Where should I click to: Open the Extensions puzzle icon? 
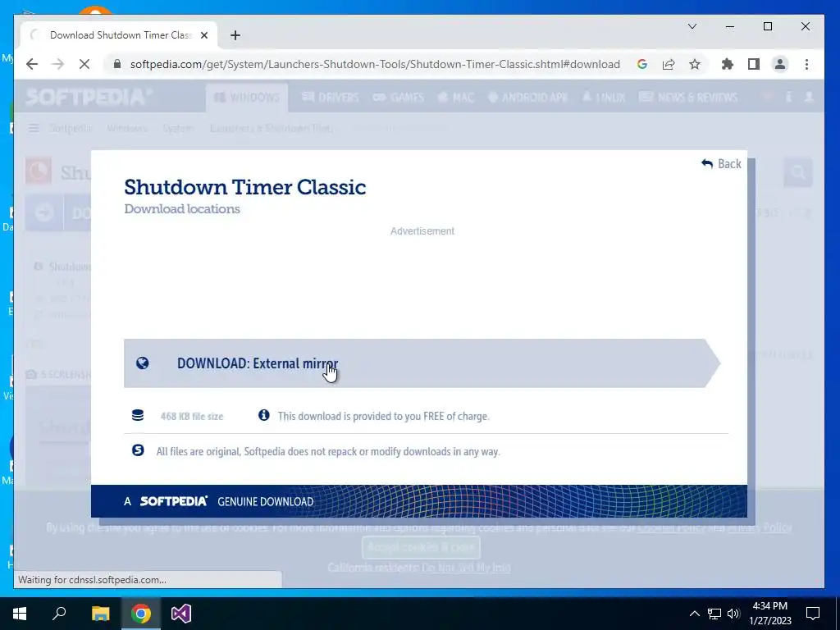tap(727, 64)
